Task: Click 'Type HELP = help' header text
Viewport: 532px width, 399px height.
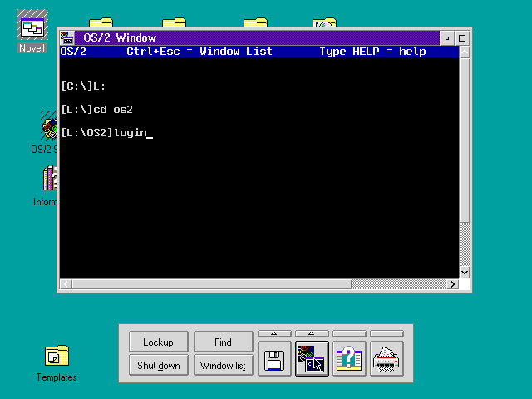Action: (x=372, y=52)
